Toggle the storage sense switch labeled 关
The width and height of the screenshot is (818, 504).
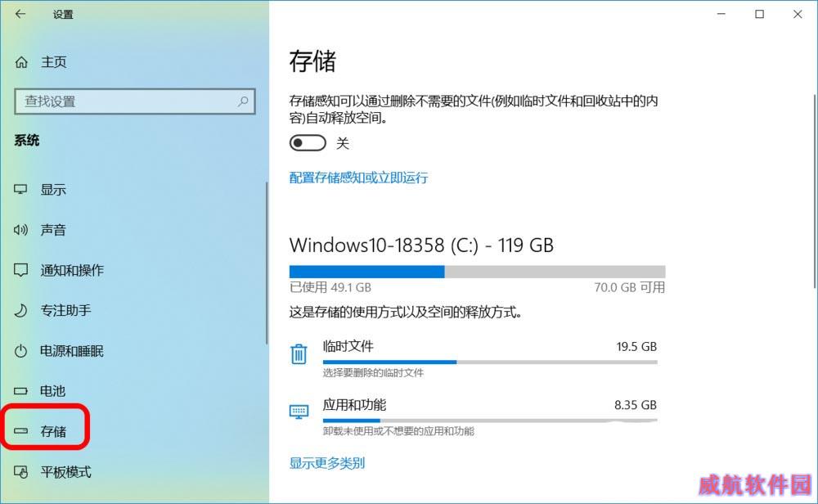pos(308,143)
